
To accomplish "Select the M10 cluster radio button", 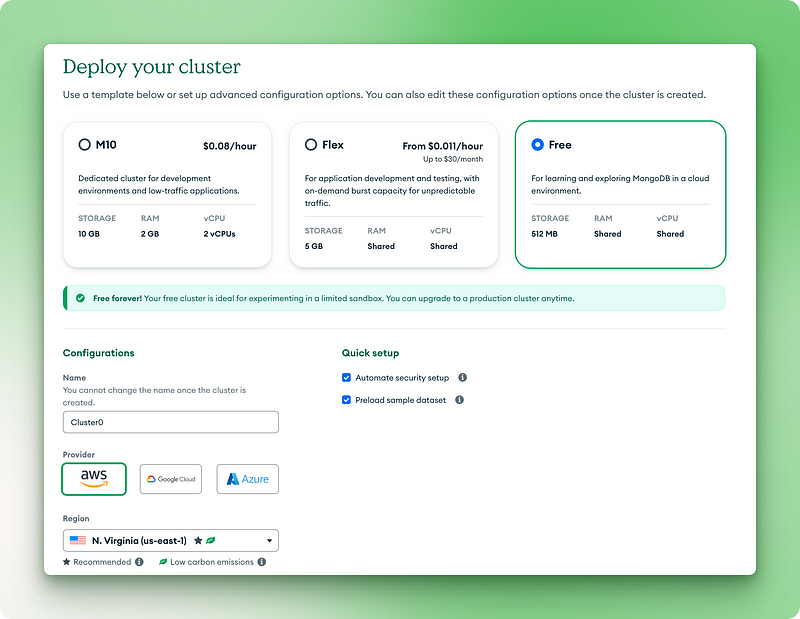I will (85, 144).
